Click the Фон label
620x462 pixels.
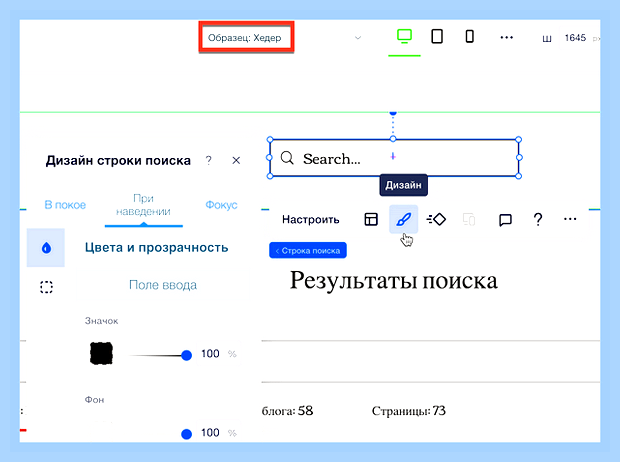95,400
